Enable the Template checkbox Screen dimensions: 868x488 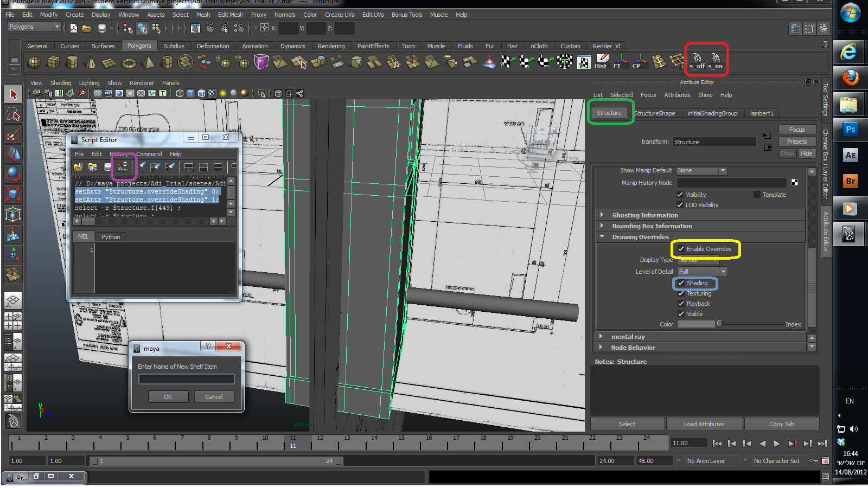click(x=757, y=195)
